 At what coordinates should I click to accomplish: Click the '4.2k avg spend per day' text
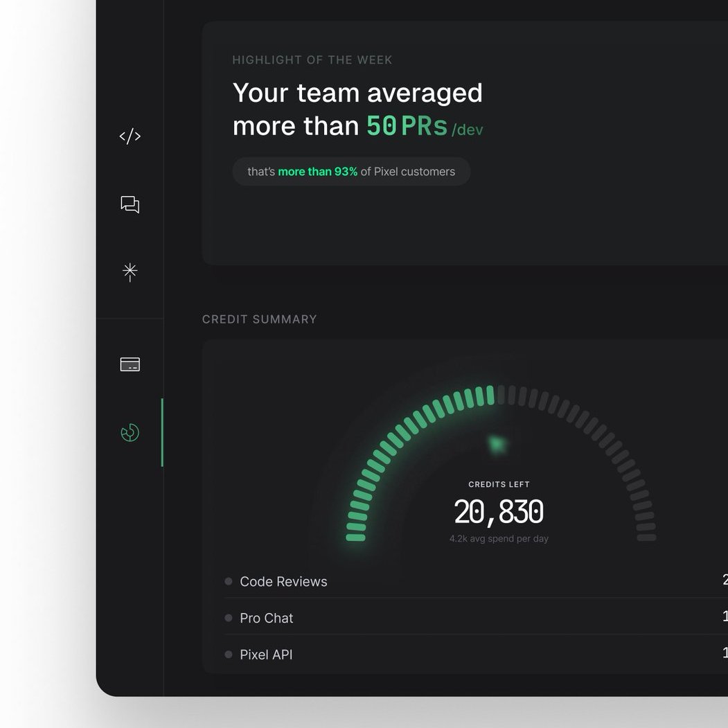pyautogui.click(x=499, y=539)
